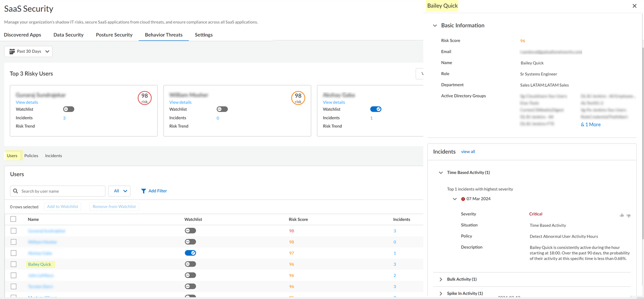Click the calendar icon in date range
644x299 pixels.
tap(12, 52)
